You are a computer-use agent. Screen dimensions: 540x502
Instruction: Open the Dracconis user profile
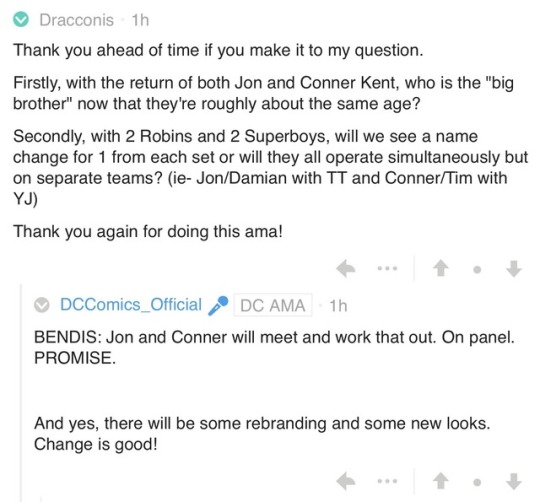click(x=76, y=20)
